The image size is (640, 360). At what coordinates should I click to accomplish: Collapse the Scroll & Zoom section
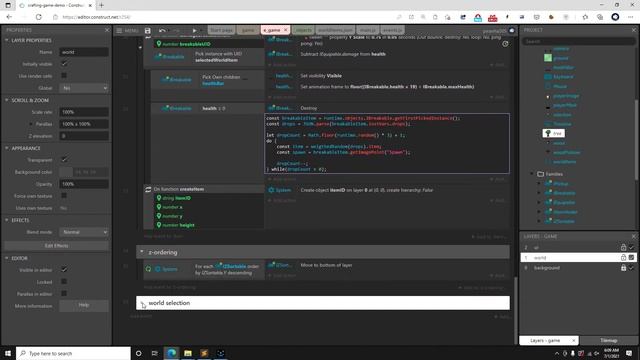(x=7, y=100)
